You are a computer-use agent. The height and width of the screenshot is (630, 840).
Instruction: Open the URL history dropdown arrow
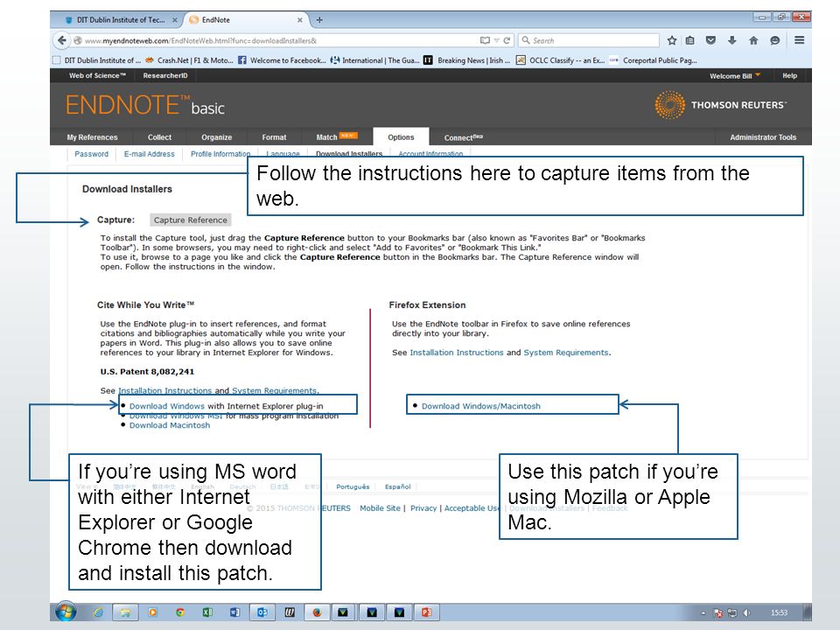(497, 41)
